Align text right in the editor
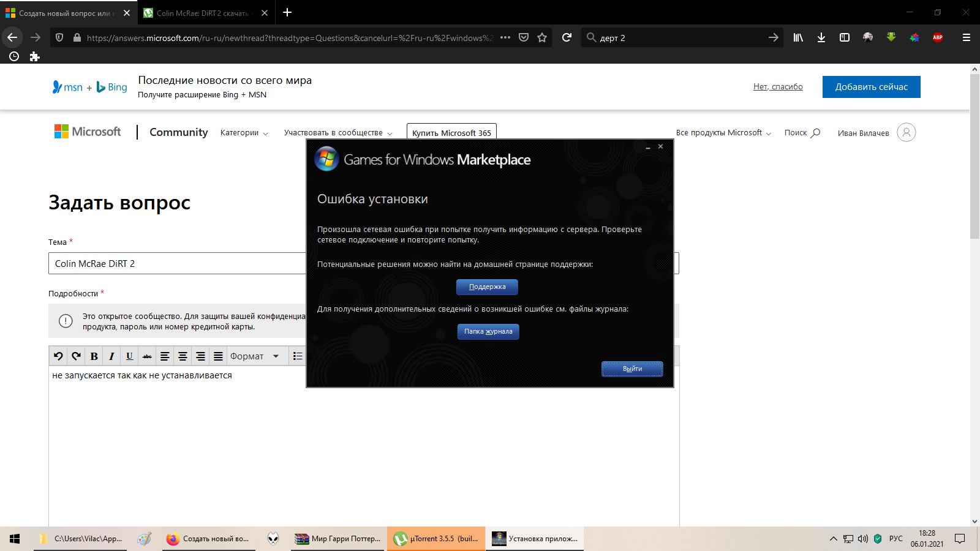Viewport: 980px width, 551px height. click(200, 356)
